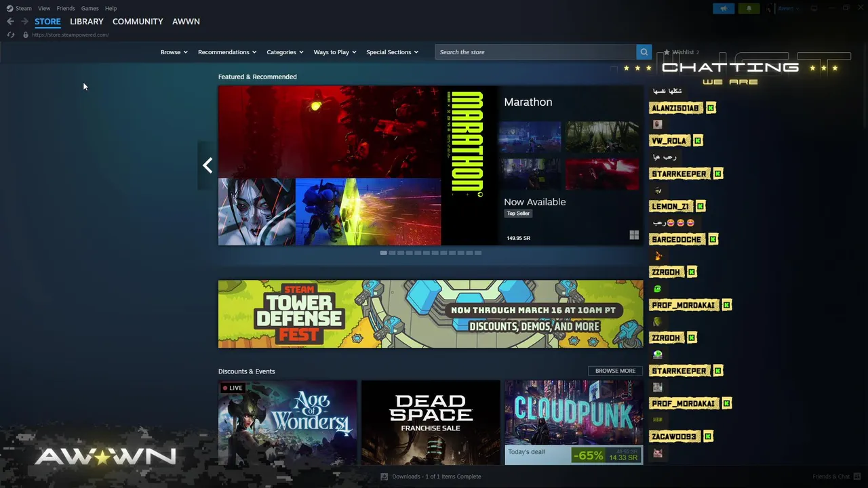The image size is (868, 488).
Task: Switch to the LIBRARY tab
Action: coord(87,22)
